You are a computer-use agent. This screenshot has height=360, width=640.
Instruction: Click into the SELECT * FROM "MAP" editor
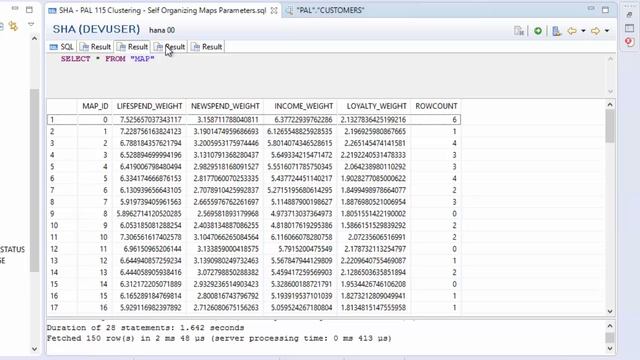326,75
